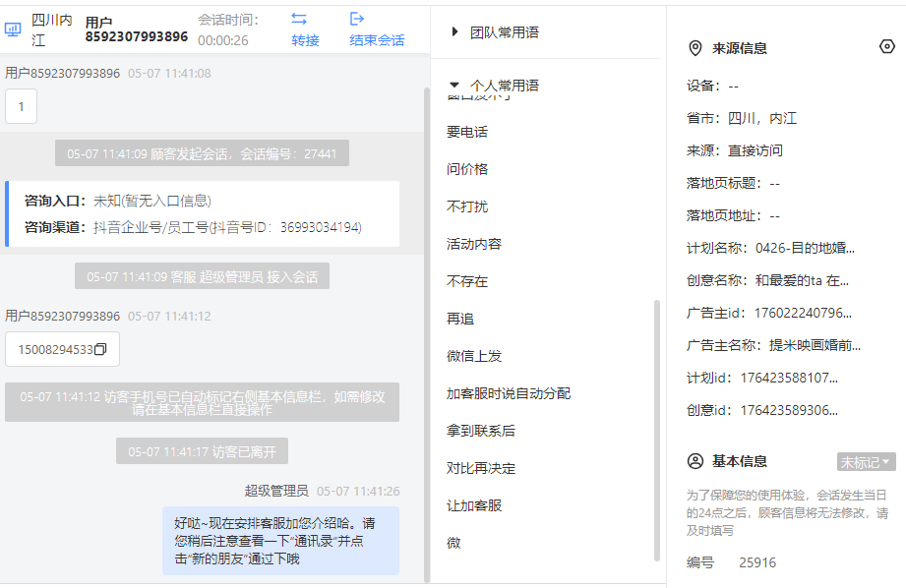
Task: Click the 来源信息 section heading
Action: coord(740,48)
